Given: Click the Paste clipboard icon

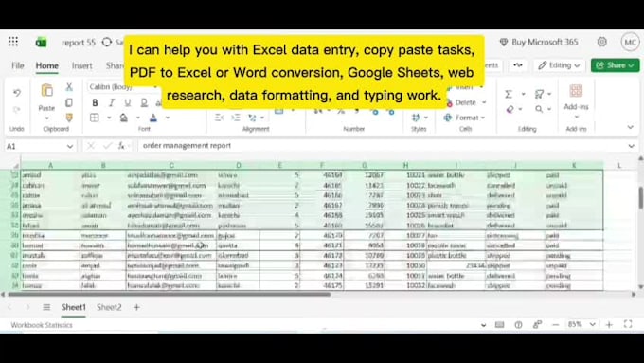Looking at the screenshot, I should (46, 90).
